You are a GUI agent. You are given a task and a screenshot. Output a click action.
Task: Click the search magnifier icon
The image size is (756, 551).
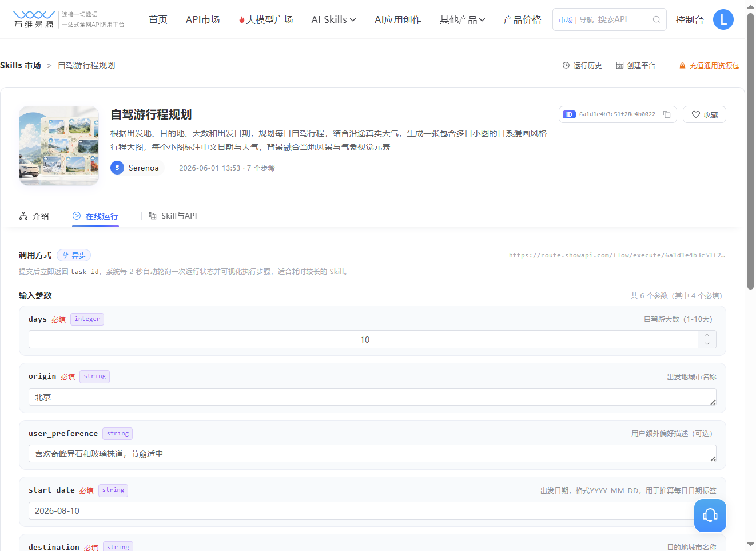pos(656,19)
